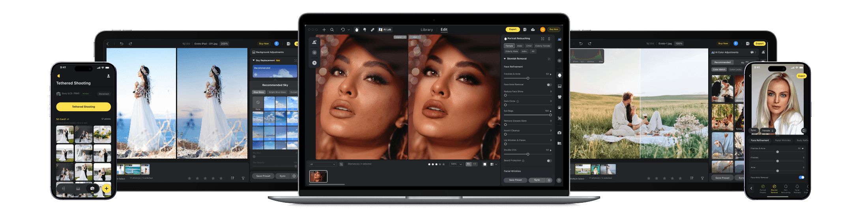868x217 pixels.
Task: Open the All filter dropdown above filmstrip
Action: tap(323, 164)
